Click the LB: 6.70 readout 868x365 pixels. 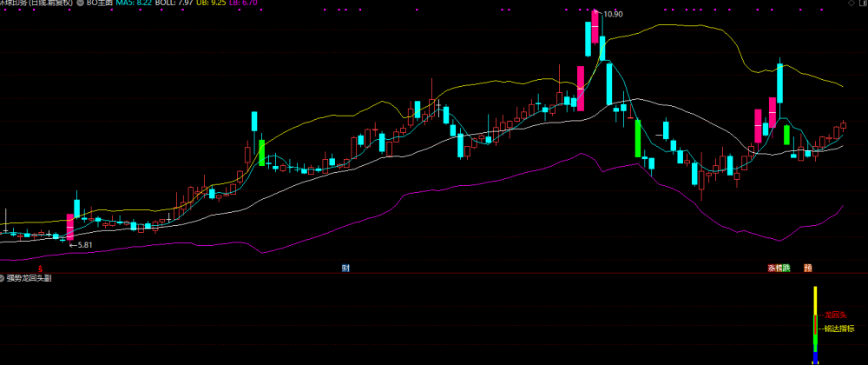pyautogui.click(x=241, y=3)
